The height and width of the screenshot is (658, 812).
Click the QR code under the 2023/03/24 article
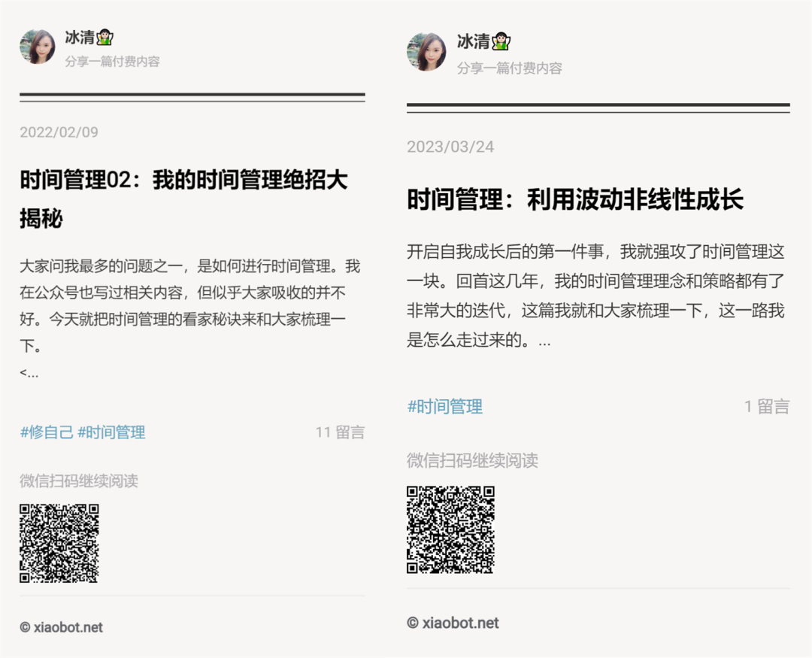450,529
